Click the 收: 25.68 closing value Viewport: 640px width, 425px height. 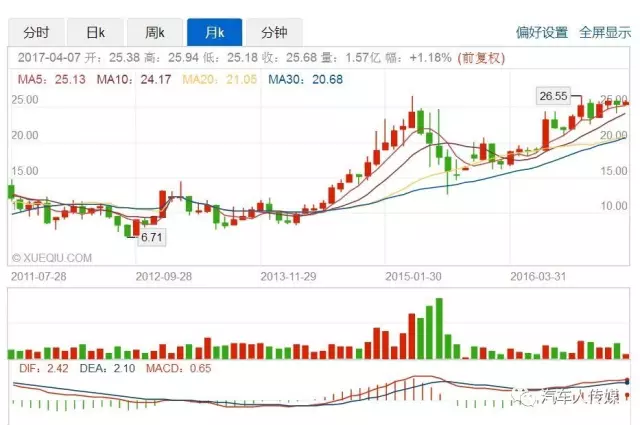coord(289,58)
